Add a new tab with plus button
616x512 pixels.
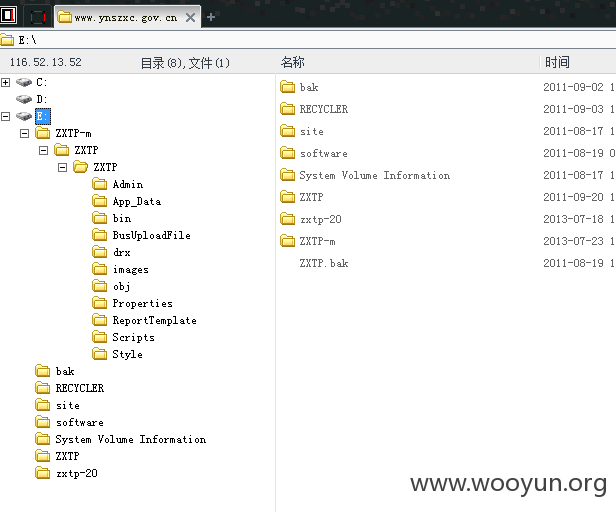pyautogui.click(x=211, y=17)
